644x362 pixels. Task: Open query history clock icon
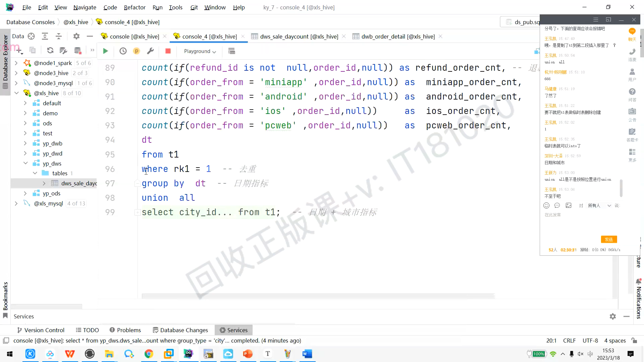(123, 51)
